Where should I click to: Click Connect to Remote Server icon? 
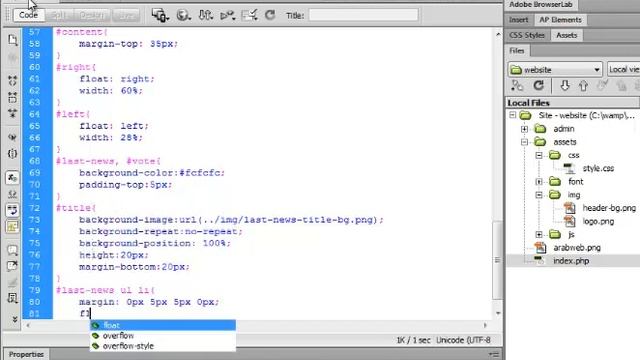pyautogui.click(x=517, y=86)
